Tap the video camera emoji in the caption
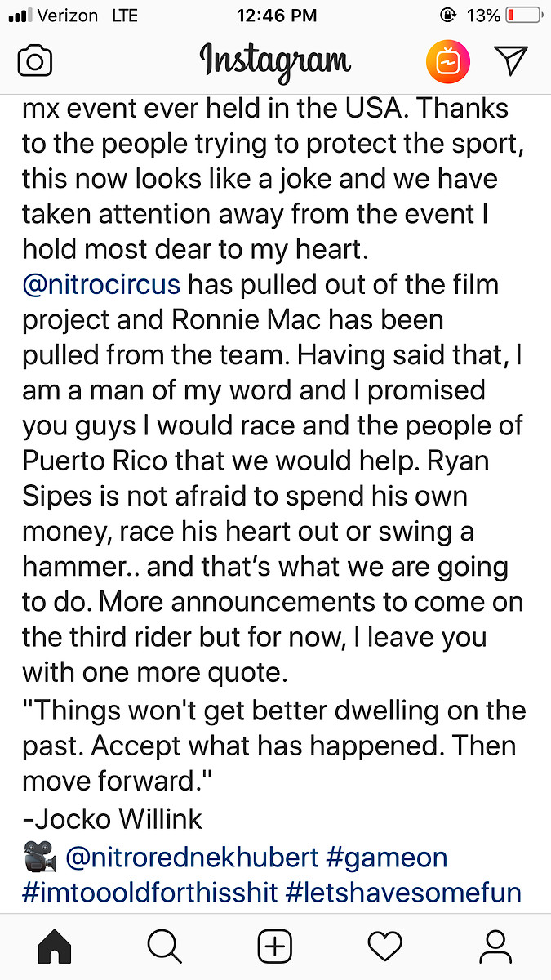 [x=39, y=857]
